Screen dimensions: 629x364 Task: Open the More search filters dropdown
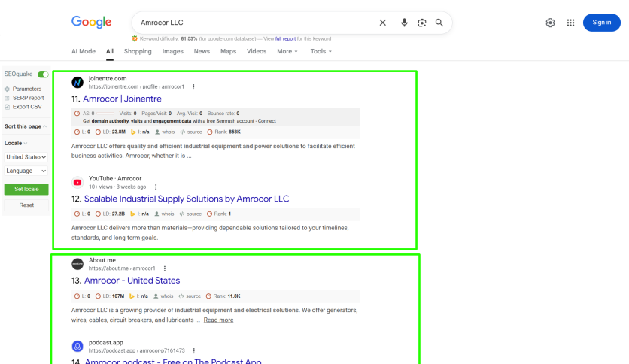[x=287, y=51]
